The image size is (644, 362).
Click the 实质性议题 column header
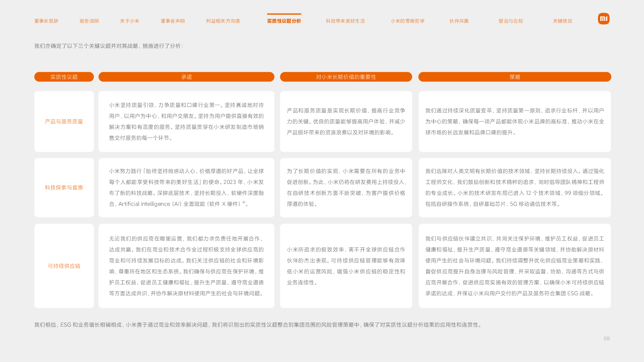pos(64,77)
